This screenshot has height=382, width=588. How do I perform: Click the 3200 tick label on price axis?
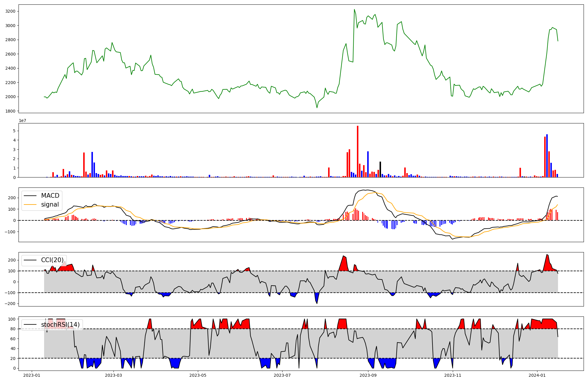click(11, 11)
